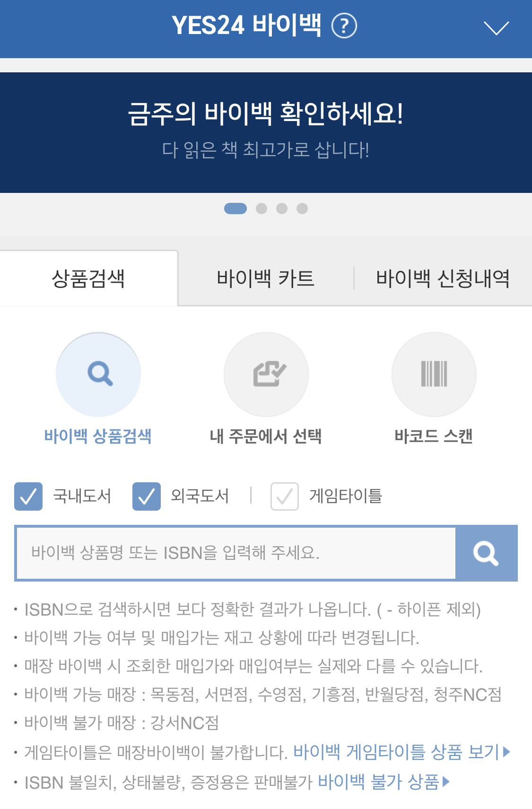Click the 내 주문에서 선택 label

[x=266, y=436]
